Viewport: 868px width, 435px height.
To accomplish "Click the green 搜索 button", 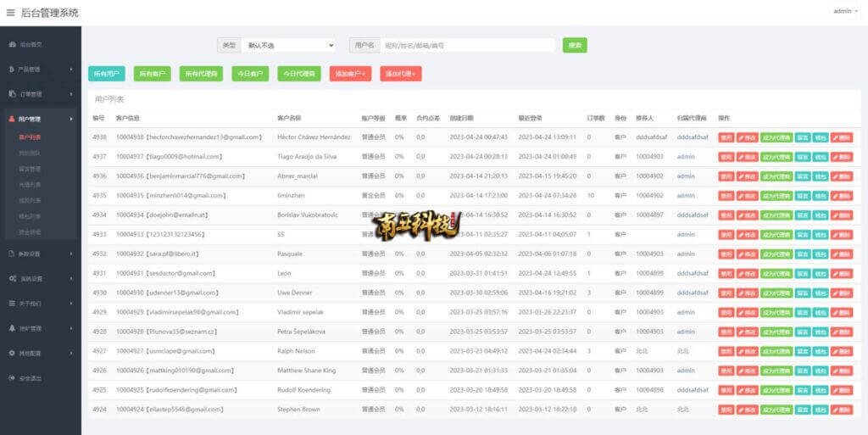I will tap(575, 45).
